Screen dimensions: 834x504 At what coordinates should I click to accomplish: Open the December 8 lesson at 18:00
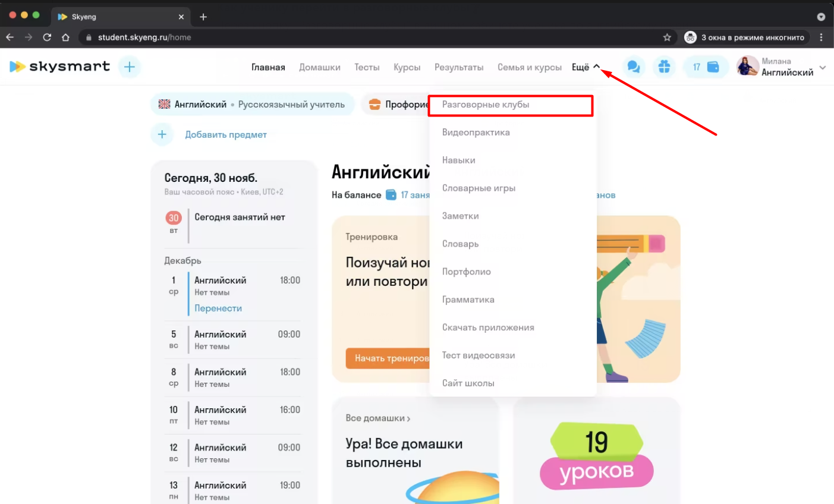[232, 378]
